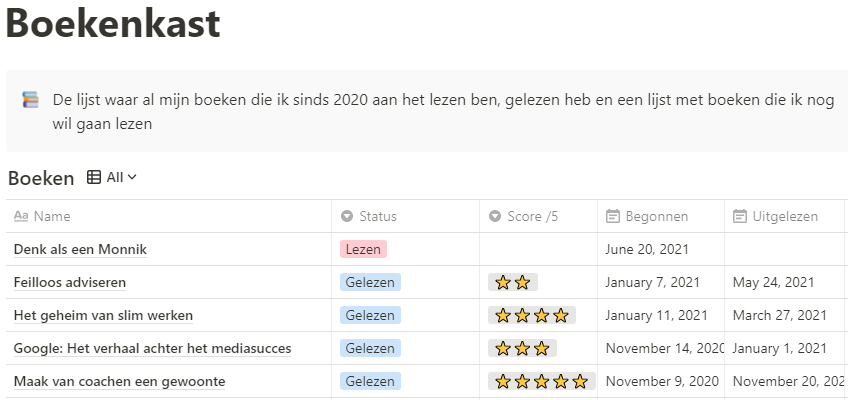The image size is (848, 400).
Task: Open the Score /5 column header menu
Action: pos(532,216)
